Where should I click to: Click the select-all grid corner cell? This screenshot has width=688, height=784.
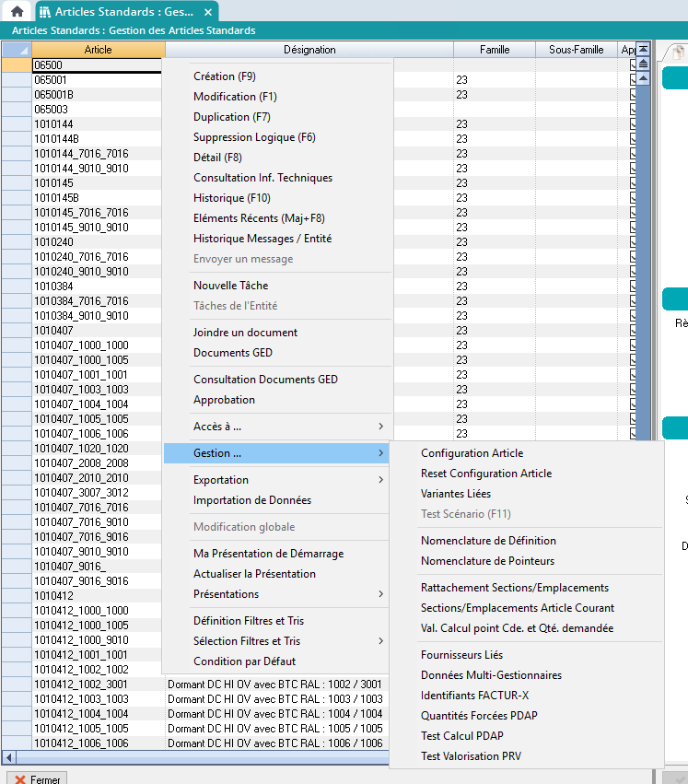click(x=16, y=50)
